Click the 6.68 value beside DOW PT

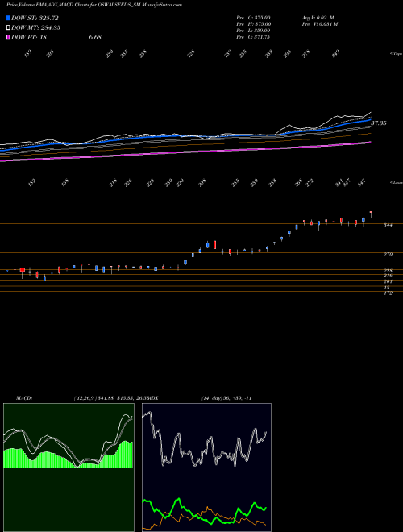pyautogui.click(x=95, y=37)
